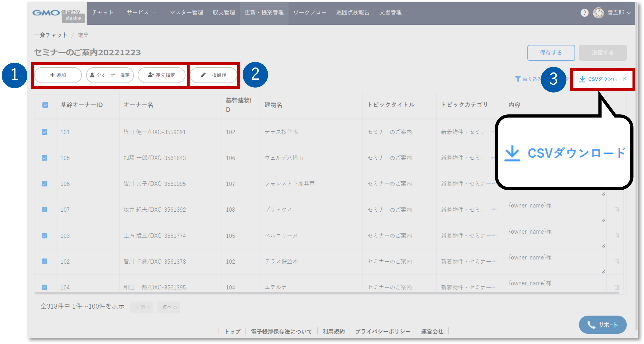Click trash icon for 皆川 千歳 row
Viewport: 644px width, 344px height.
[616, 261]
